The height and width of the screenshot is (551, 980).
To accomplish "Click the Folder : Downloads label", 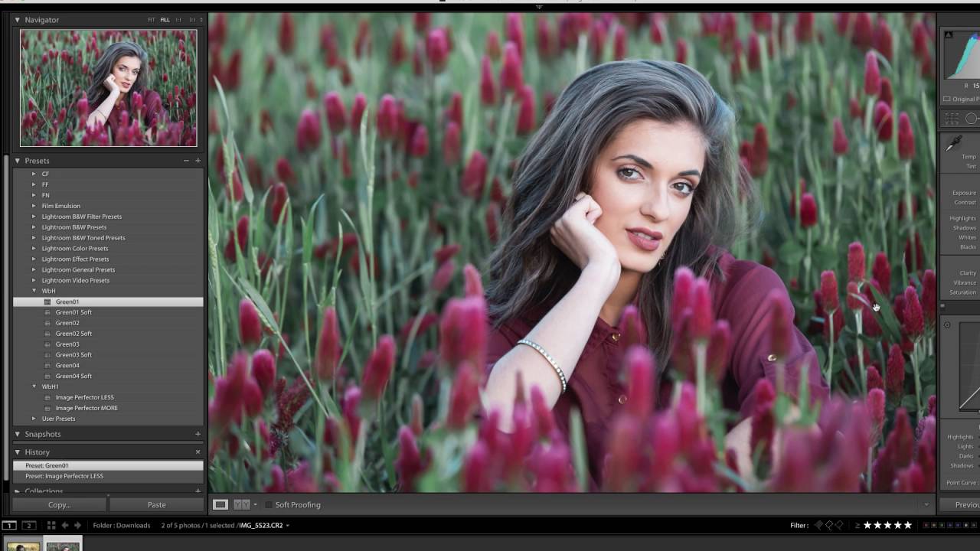I will (122, 526).
